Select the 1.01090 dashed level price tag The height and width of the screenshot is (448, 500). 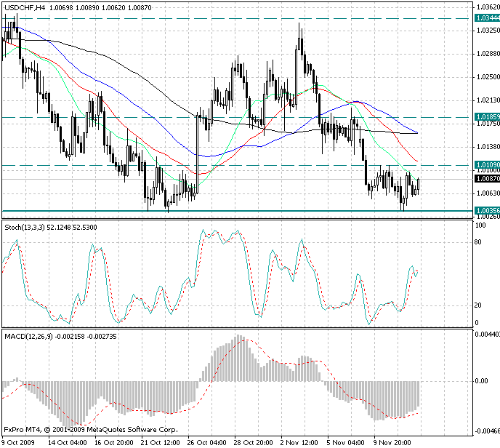click(486, 165)
